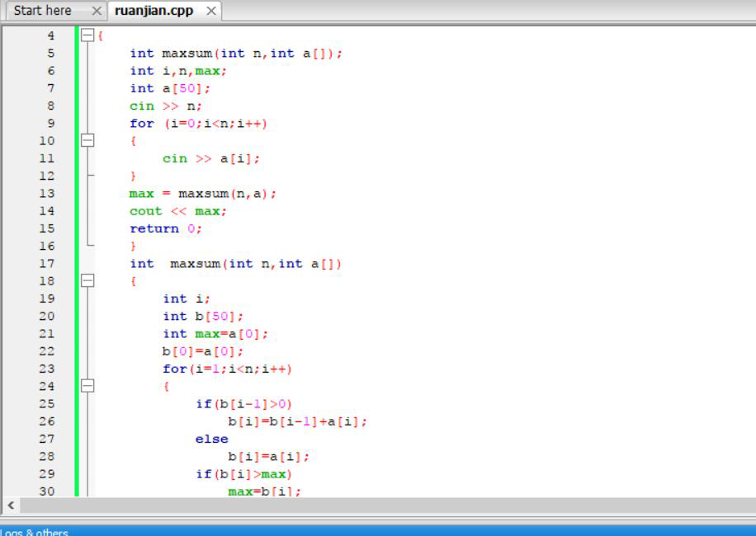Place cursor on the 'return 0;' statement
The image size is (756, 536).
[165, 228]
